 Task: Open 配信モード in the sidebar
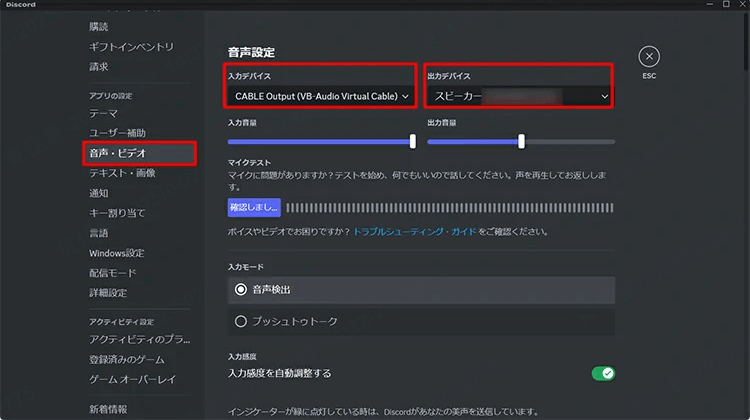[x=113, y=273]
